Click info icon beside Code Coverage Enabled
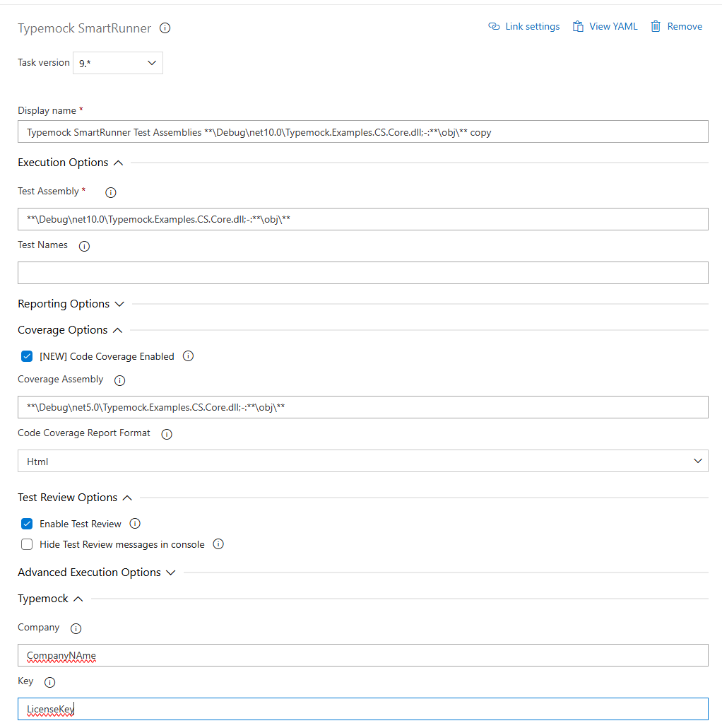 188,356
